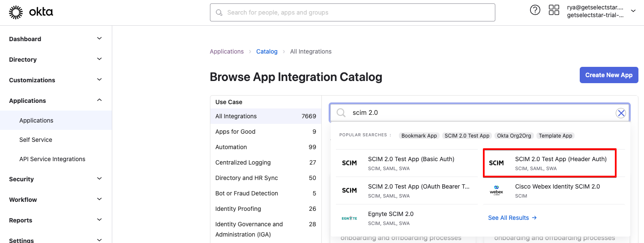
Task: Open Self Service in sidebar
Action: (x=36, y=140)
